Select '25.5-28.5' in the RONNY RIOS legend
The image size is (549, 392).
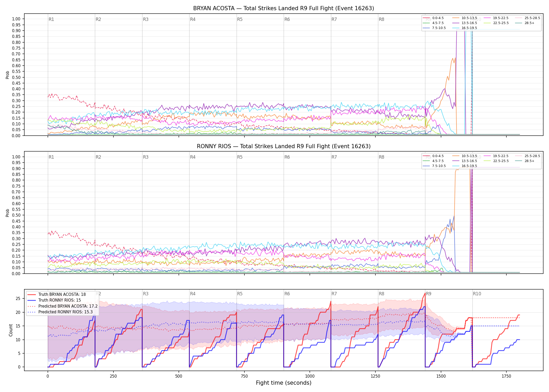[532, 156]
